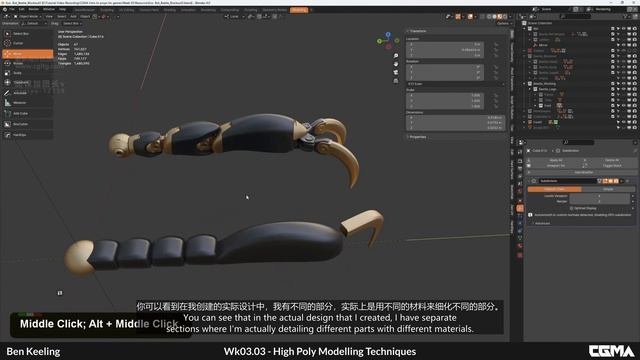Image resolution: width=640 pixels, height=360 pixels.
Task: Toggle the camera view icon
Action: click(396, 72)
